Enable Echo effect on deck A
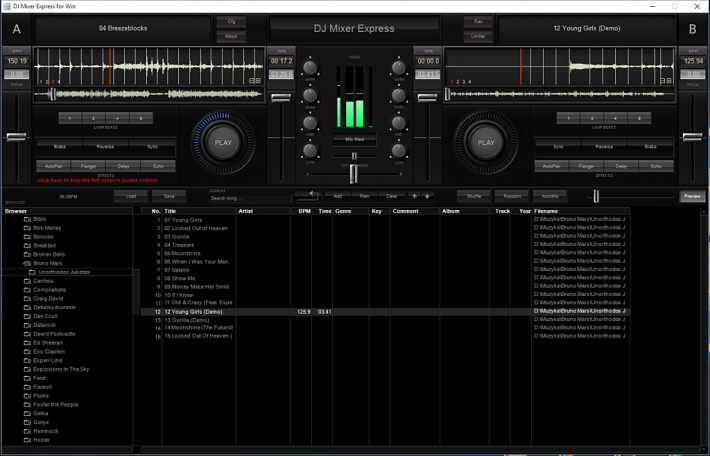The height and width of the screenshot is (456, 710). click(x=158, y=166)
